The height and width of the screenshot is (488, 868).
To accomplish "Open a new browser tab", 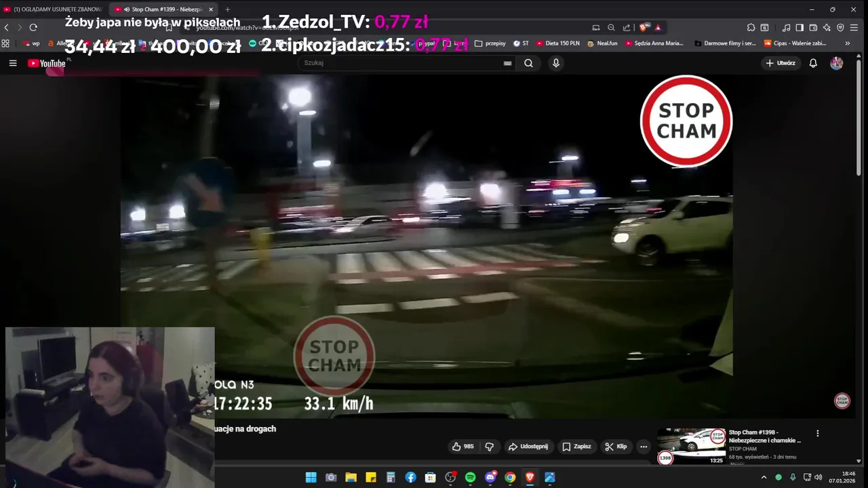I will click(227, 9).
